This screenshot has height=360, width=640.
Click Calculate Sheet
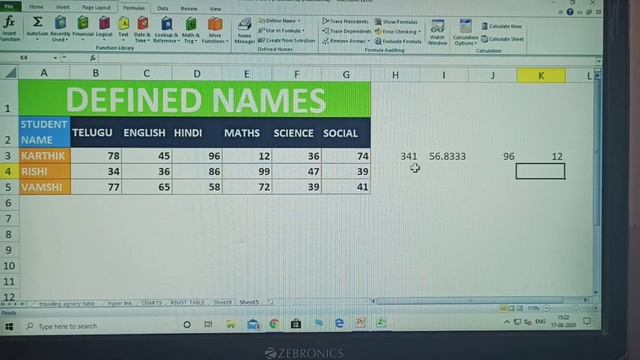(x=502, y=39)
